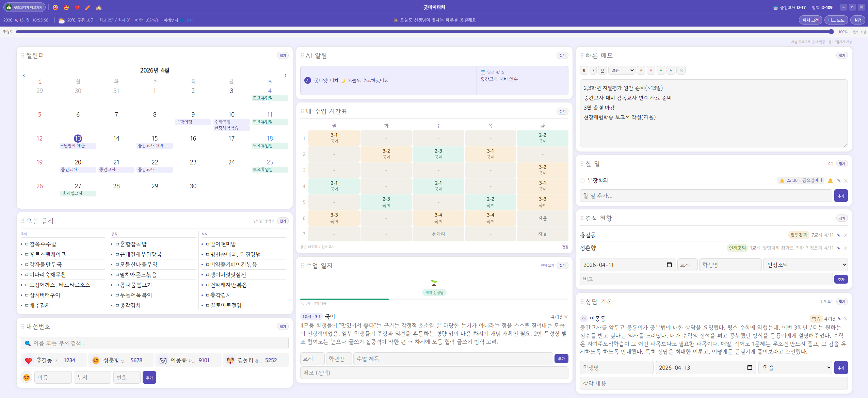
Task: Click the orange pencil icon in top bar
Action: click(x=88, y=7)
